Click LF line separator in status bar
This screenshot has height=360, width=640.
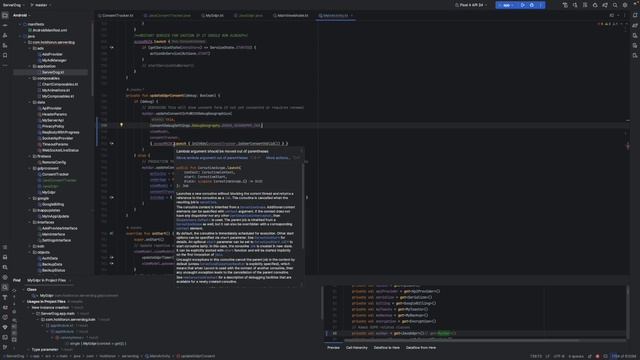547,356
